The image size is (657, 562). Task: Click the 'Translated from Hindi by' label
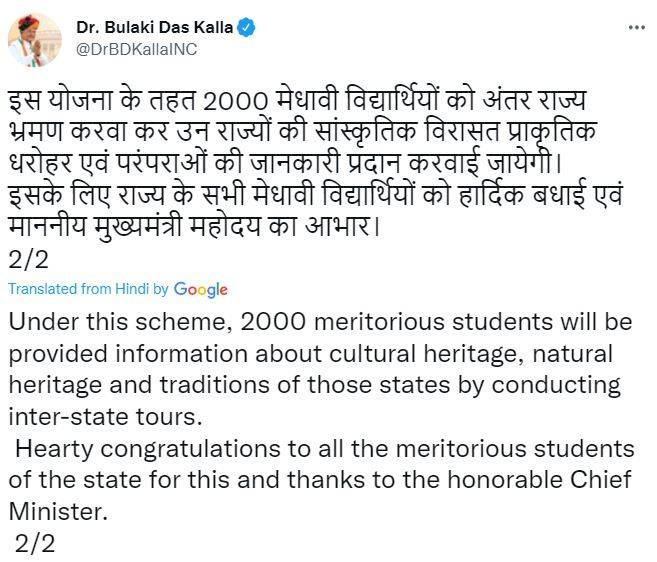click(x=88, y=290)
